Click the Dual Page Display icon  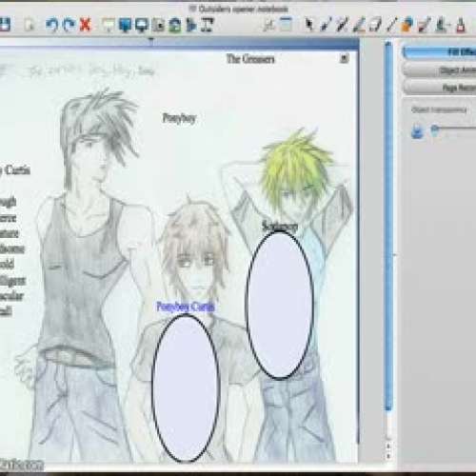pyautogui.click(x=142, y=25)
